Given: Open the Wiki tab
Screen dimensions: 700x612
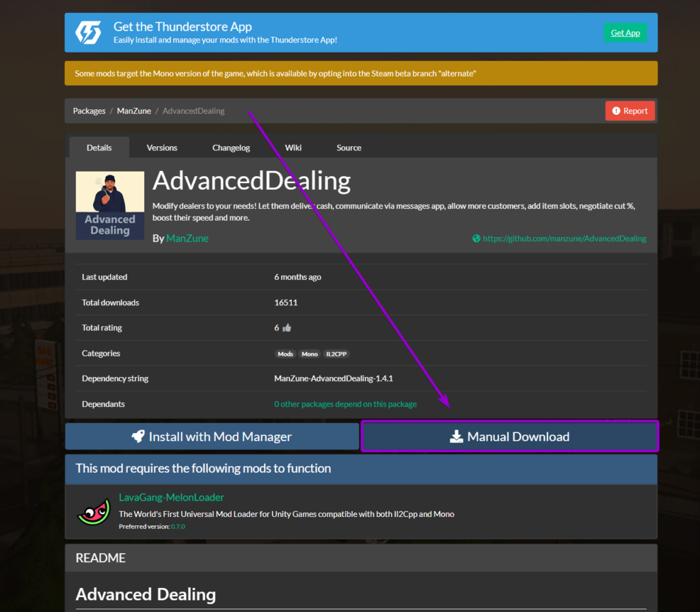Looking at the screenshot, I should tap(293, 148).
